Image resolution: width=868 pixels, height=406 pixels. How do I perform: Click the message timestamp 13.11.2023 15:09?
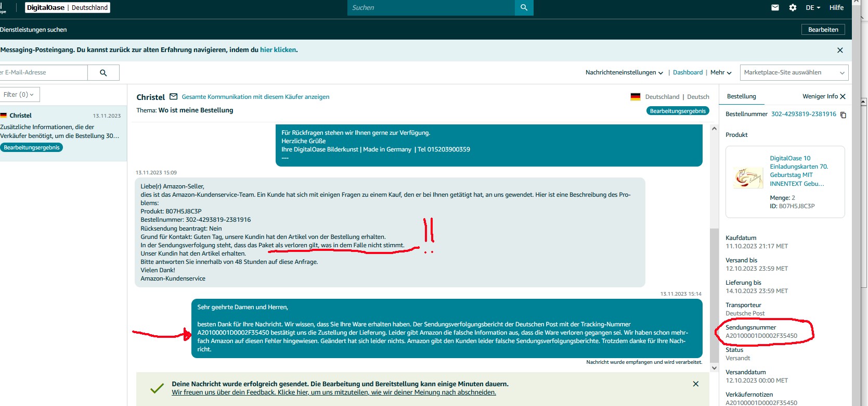pos(156,173)
